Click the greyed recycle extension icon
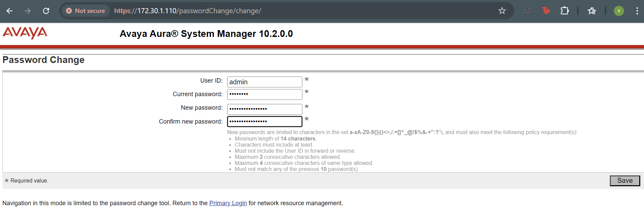This screenshot has height=215, width=644. click(x=528, y=11)
